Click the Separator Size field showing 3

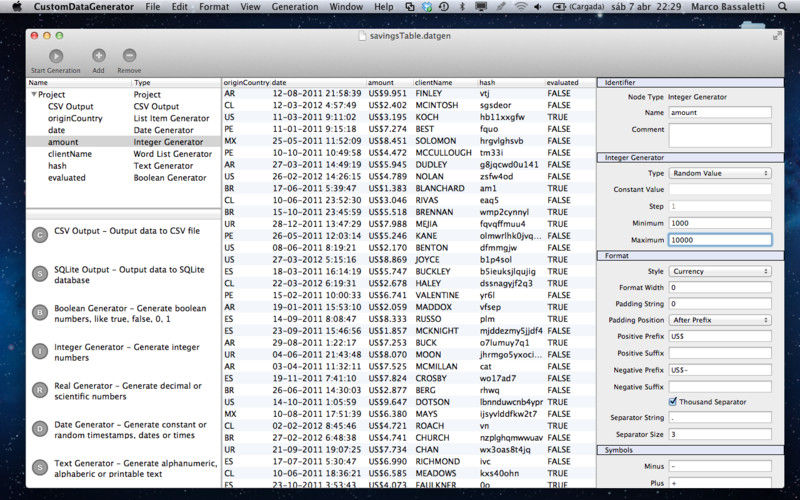[720, 434]
